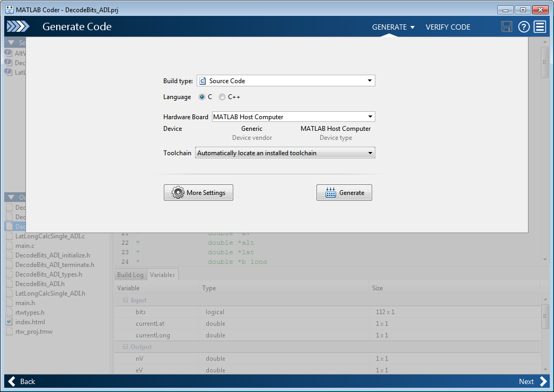This screenshot has width=554, height=392.
Task: Click the main.c file icon
Action: pyautogui.click(x=9, y=245)
